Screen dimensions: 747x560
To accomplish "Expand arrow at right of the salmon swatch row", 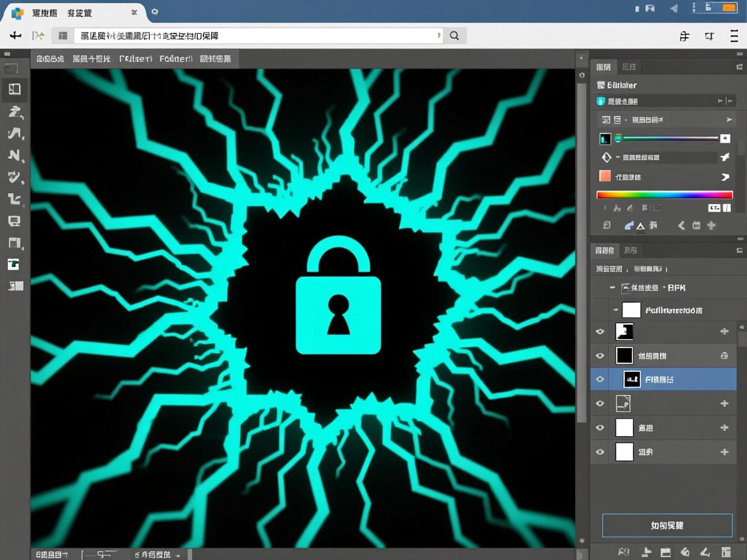I will [x=725, y=177].
